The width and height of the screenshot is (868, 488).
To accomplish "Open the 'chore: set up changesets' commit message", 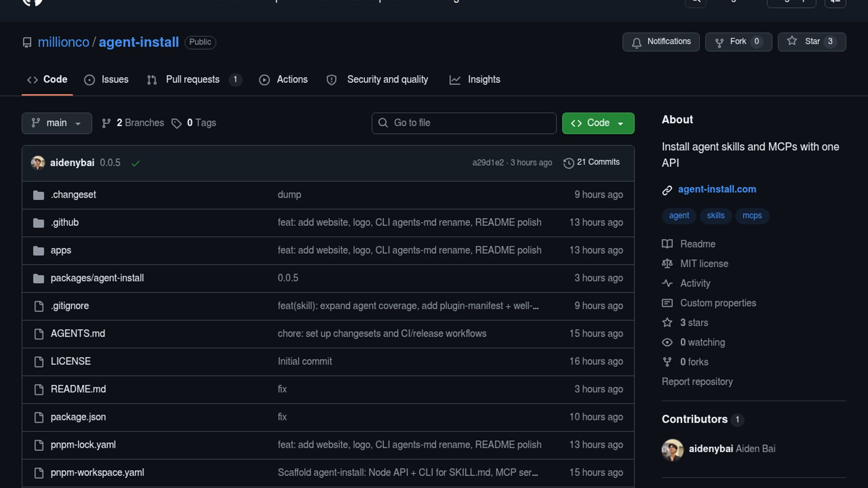I will 382,334.
